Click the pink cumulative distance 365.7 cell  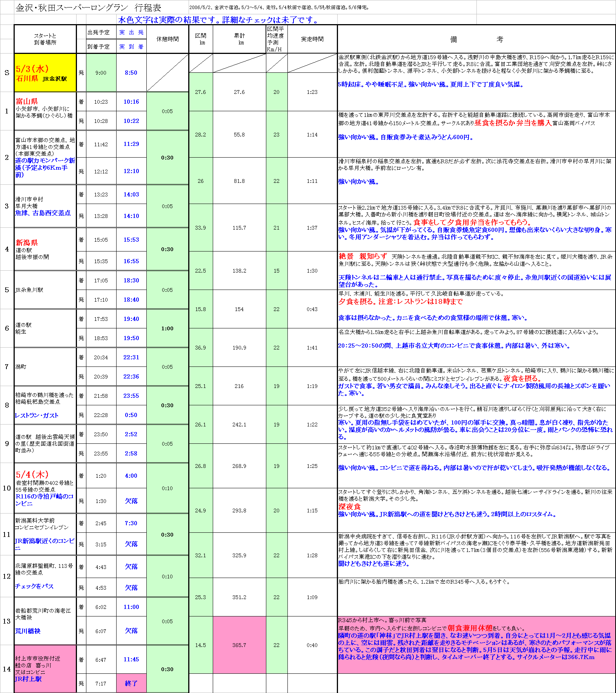coord(239,645)
